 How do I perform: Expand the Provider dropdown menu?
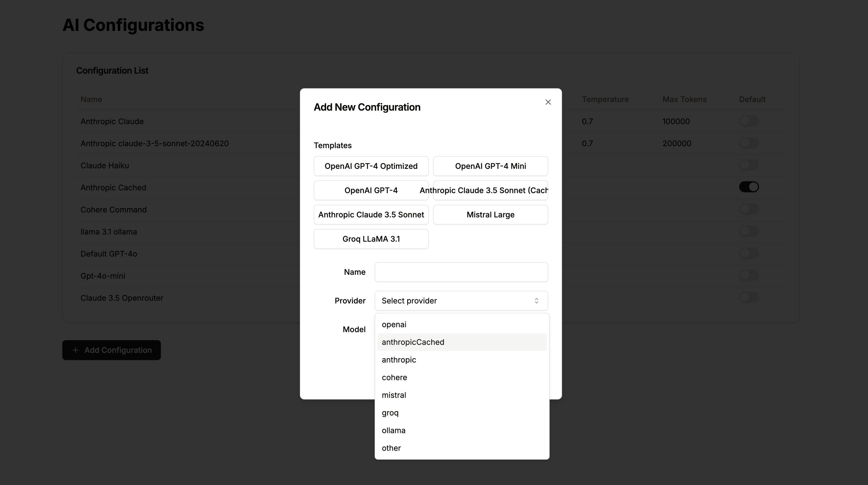tap(460, 300)
